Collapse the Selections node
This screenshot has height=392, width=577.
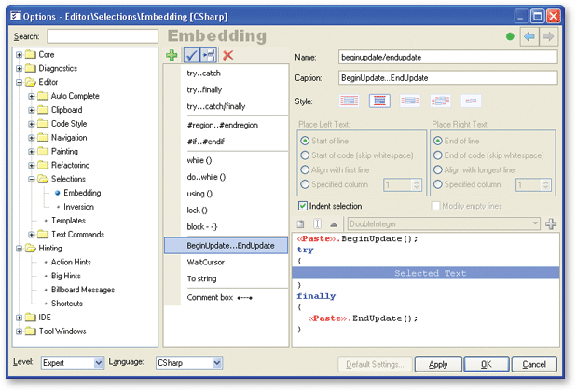[32, 180]
